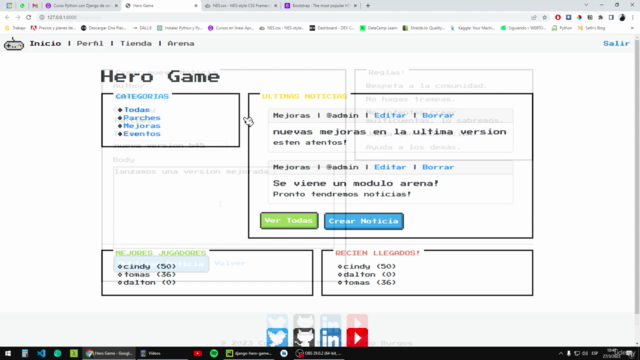Click the green Ver Todas button
This screenshot has width=640, height=360.
click(x=289, y=221)
